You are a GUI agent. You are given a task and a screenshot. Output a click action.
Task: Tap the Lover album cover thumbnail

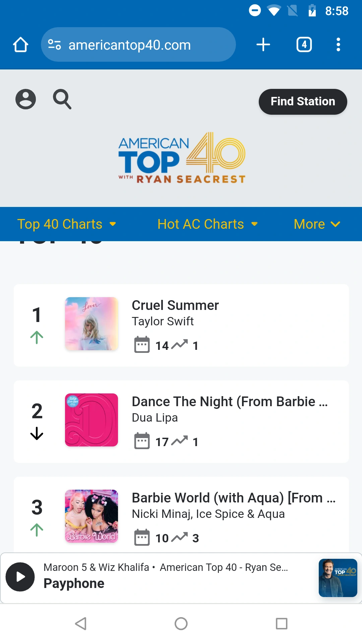pos(92,324)
